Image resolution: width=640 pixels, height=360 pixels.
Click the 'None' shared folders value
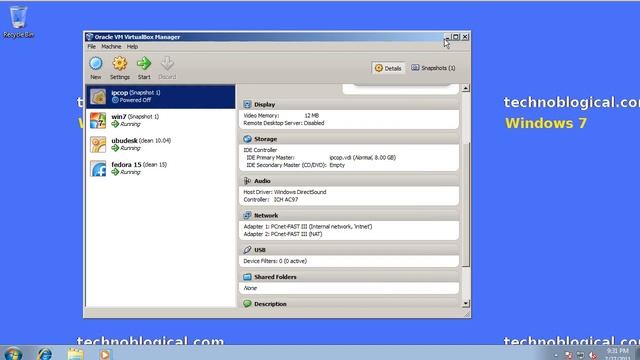coord(250,288)
